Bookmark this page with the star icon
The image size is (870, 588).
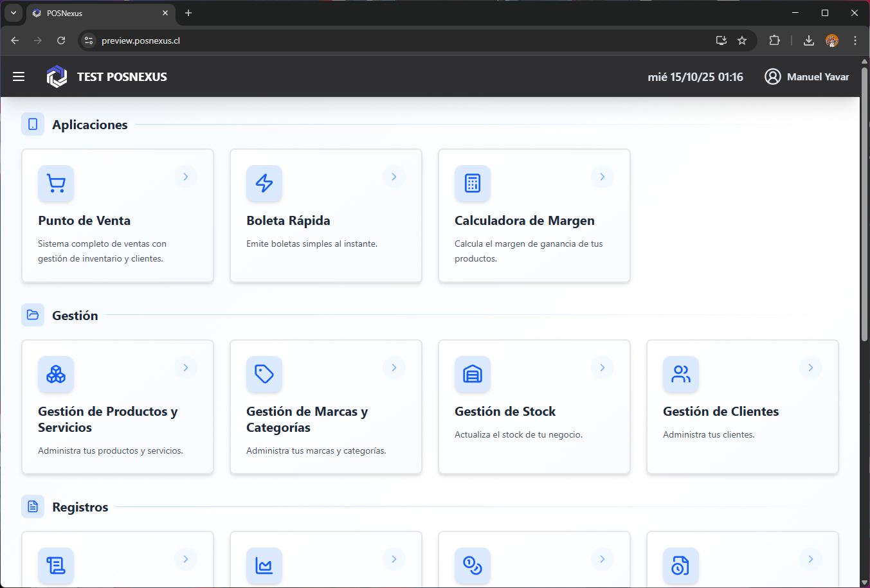742,40
